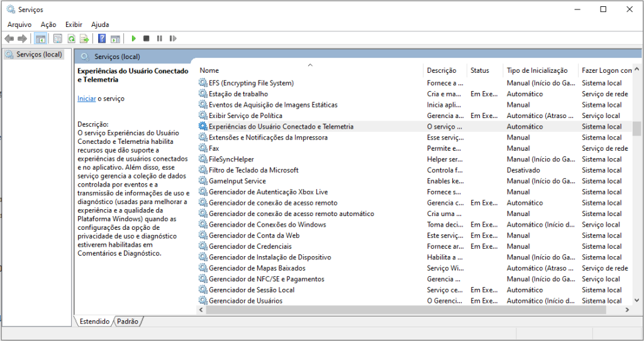Click the horizontal scrollbar left arrow
Image resolution: width=644 pixels, height=341 pixels.
pos(201,310)
